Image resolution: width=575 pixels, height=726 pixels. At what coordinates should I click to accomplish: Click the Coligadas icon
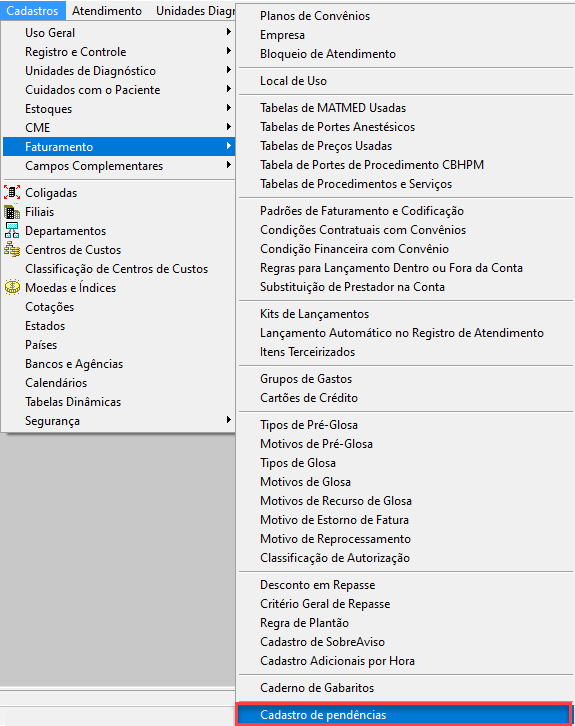tap(12, 193)
